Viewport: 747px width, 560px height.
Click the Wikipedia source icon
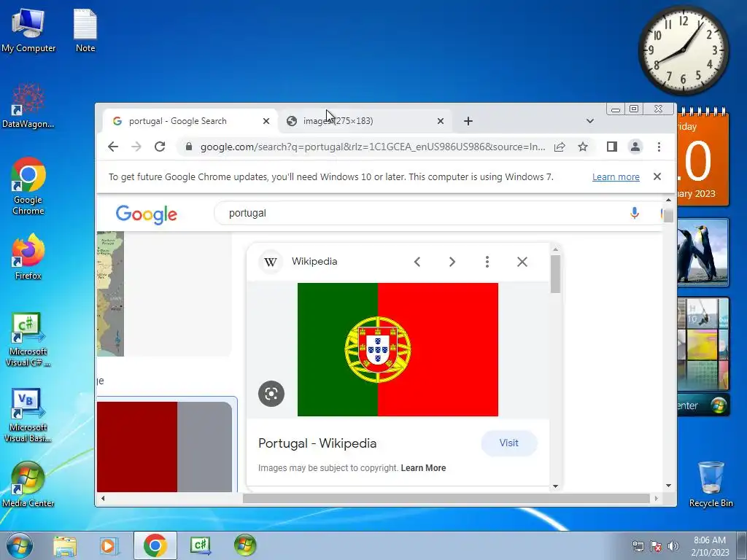[271, 262]
